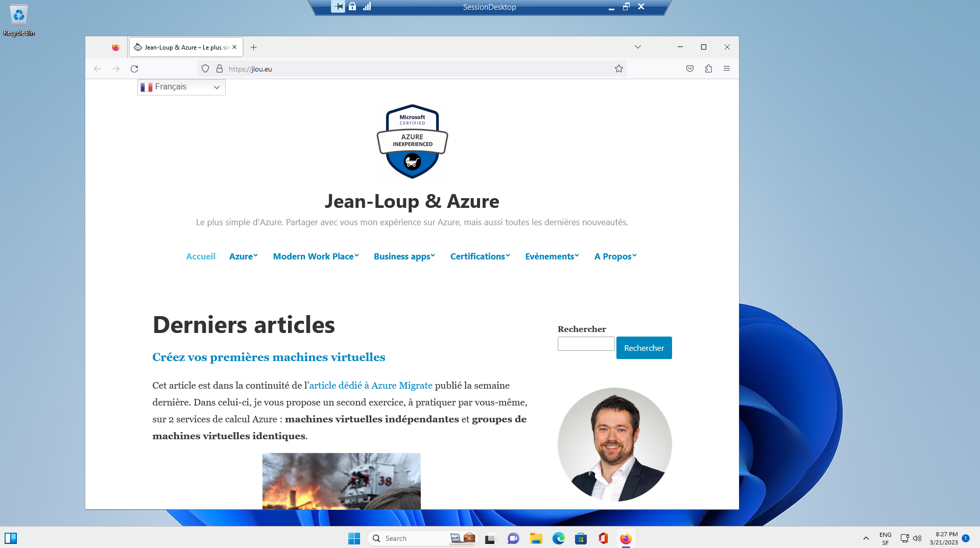980x548 pixels.
Task: Open article Créez vos premières machines virtuelles
Action: [x=269, y=357]
